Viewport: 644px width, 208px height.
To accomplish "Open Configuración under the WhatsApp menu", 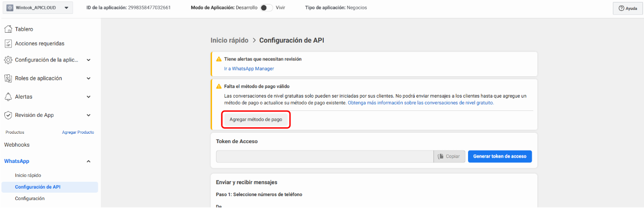I will coord(30,199).
